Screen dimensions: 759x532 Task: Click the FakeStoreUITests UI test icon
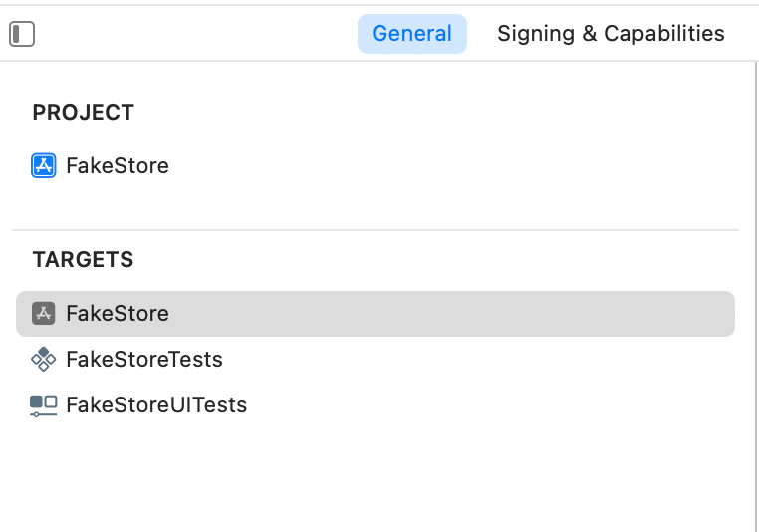tap(43, 405)
